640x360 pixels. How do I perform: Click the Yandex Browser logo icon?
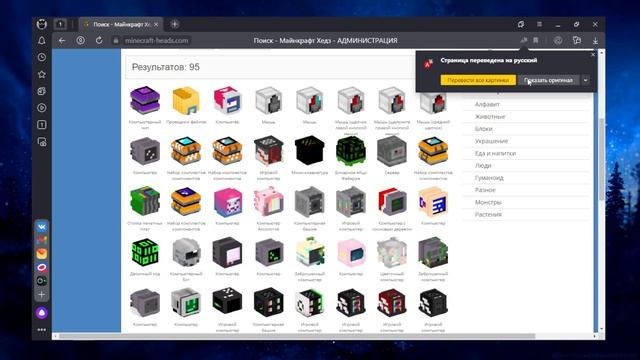[42, 24]
